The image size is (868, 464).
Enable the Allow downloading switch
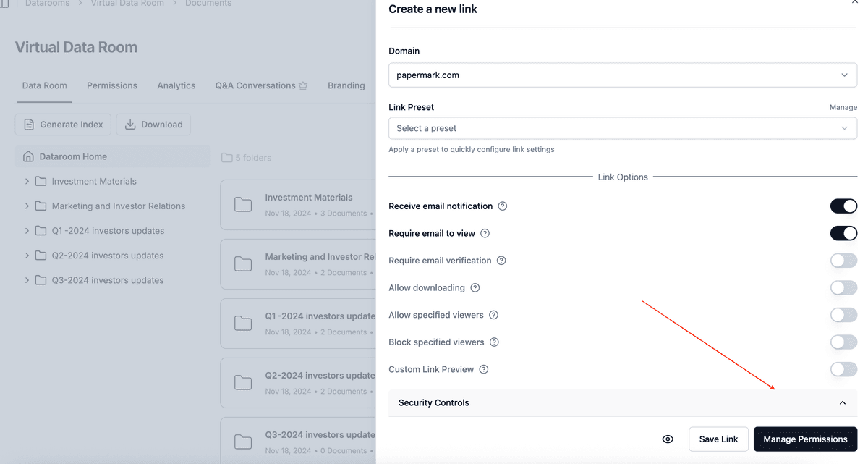[843, 288]
